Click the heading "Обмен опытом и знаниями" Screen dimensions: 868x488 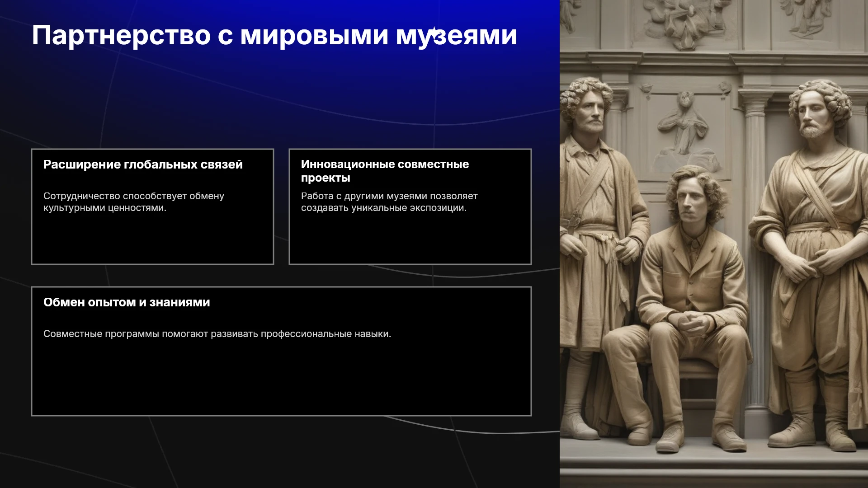[127, 302]
